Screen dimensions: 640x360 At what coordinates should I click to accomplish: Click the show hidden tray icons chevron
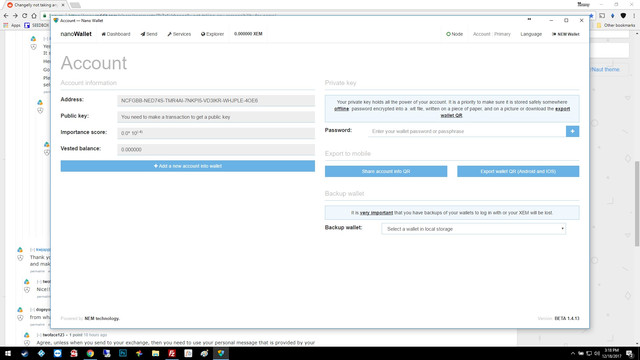pos(572,353)
